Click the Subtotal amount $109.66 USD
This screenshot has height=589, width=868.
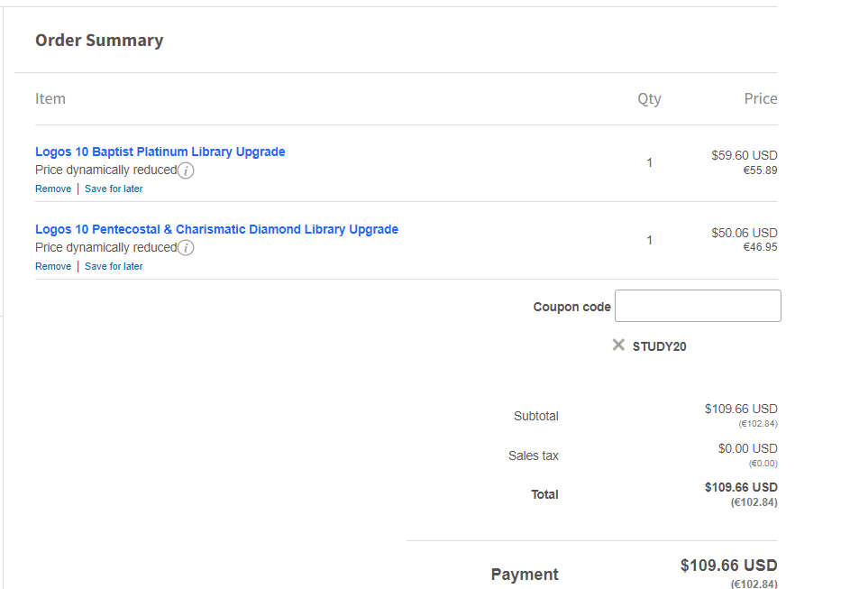[741, 409]
